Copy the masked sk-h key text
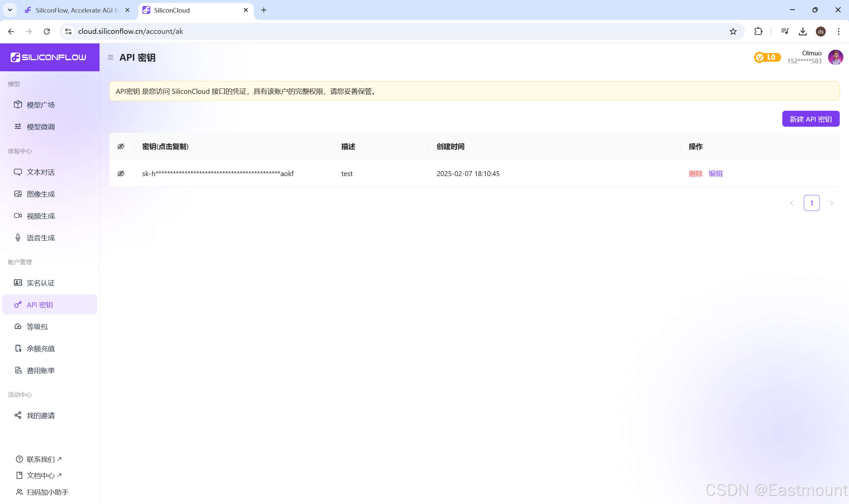This screenshot has width=849, height=504. [x=218, y=173]
